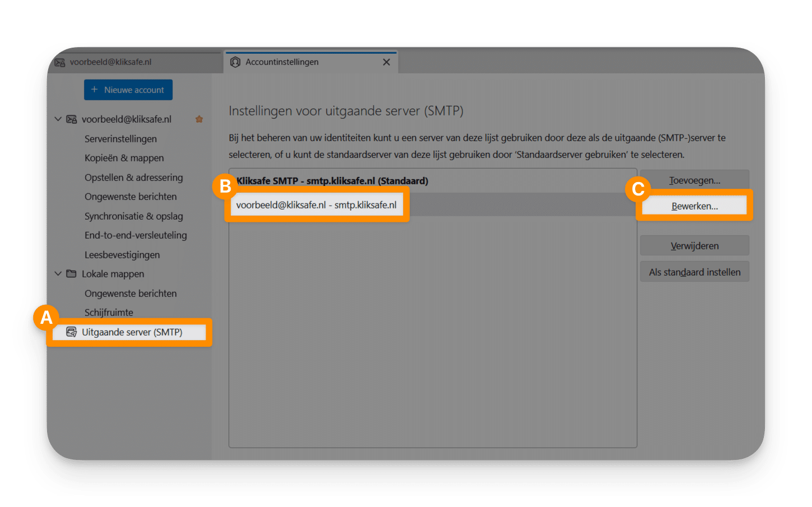
Task: Open Ongewenste berichten under Lokale mappen
Action: pyautogui.click(x=130, y=294)
